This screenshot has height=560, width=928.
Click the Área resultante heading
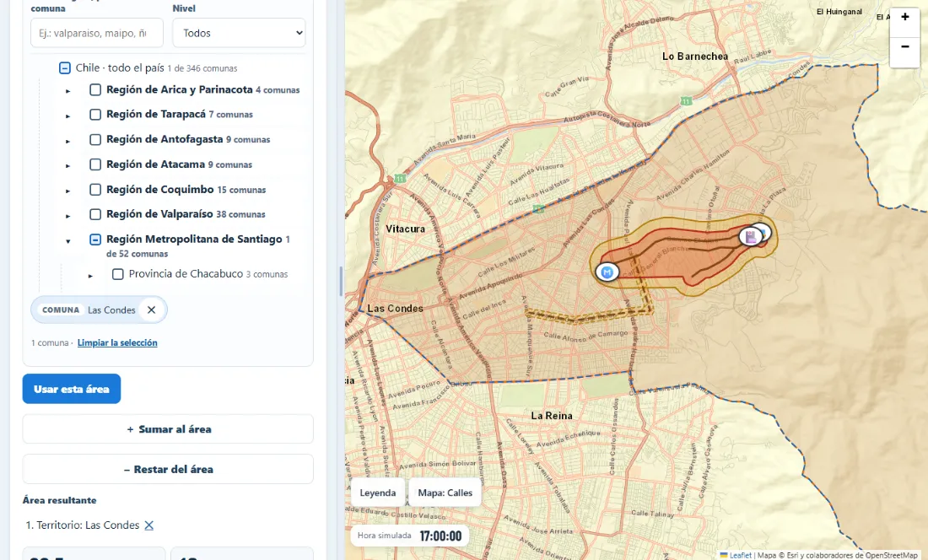pos(60,500)
